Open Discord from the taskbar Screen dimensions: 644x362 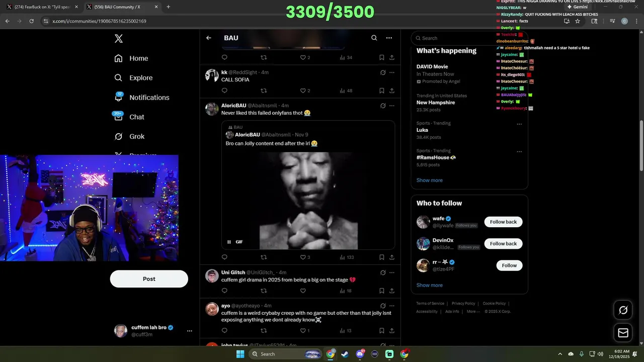360,354
